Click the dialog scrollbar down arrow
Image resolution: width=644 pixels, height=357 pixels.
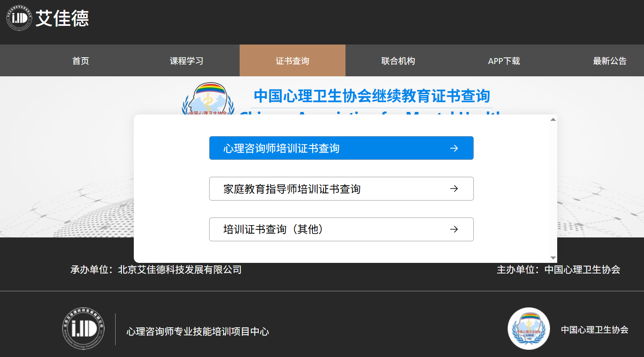pyautogui.click(x=553, y=258)
